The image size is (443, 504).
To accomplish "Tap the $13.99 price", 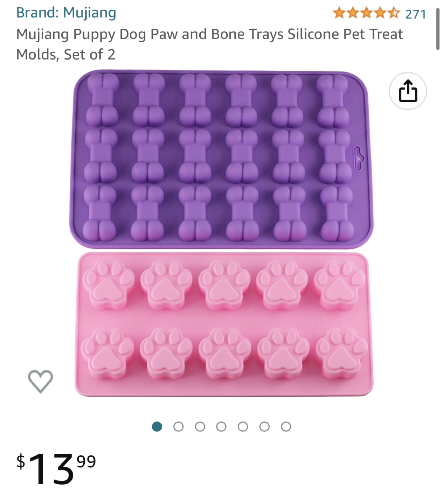I will pyautogui.click(x=56, y=468).
